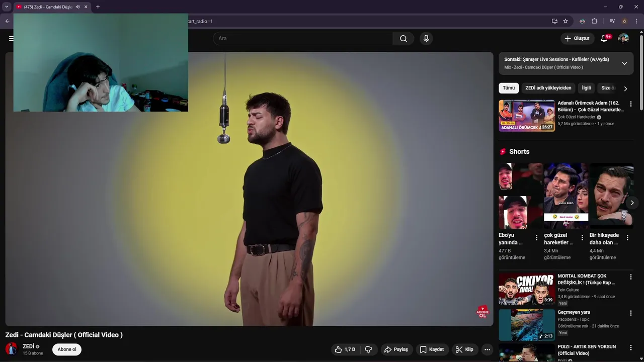
Task: Focus the YouTube 'Ara' search field
Action: pyautogui.click(x=303, y=39)
